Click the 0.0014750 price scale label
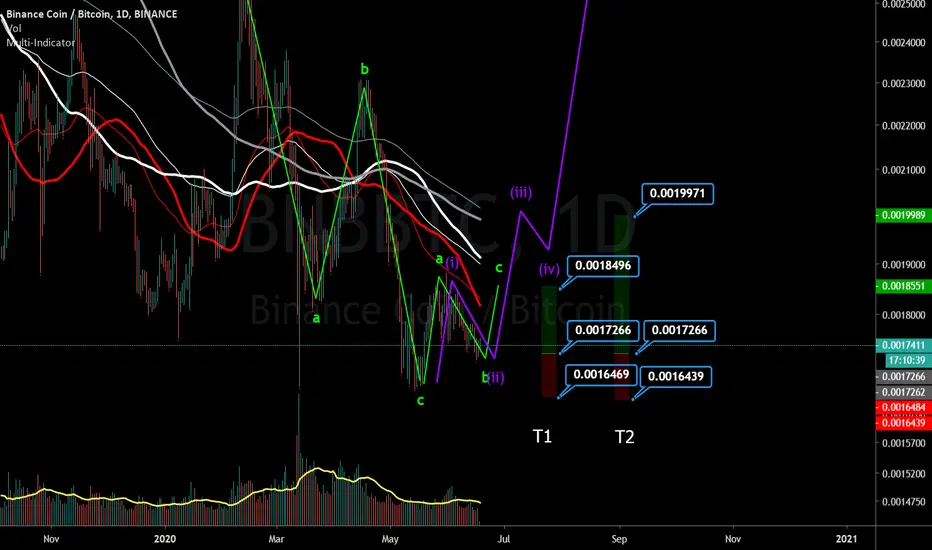Image resolution: width=932 pixels, height=550 pixels. [903, 502]
